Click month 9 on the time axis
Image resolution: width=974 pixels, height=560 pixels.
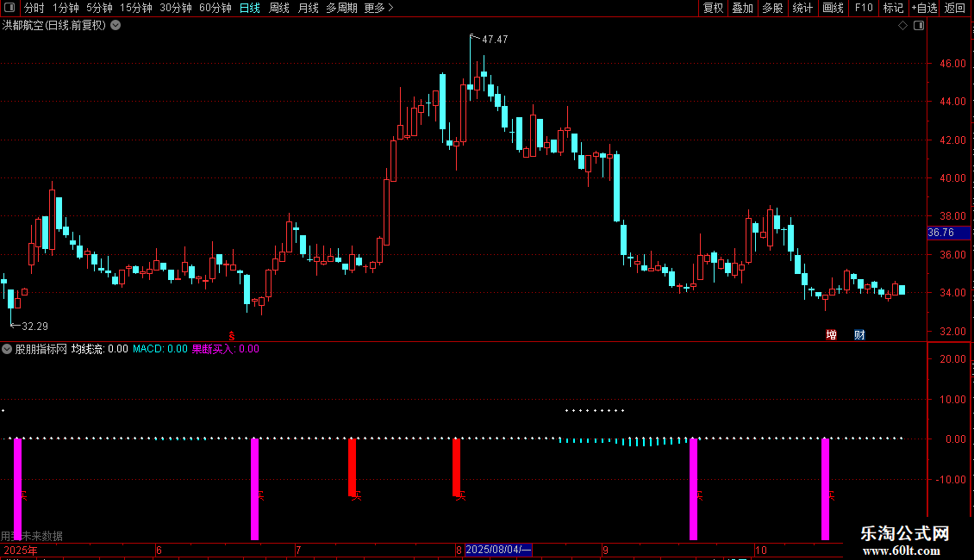[x=605, y=550]
